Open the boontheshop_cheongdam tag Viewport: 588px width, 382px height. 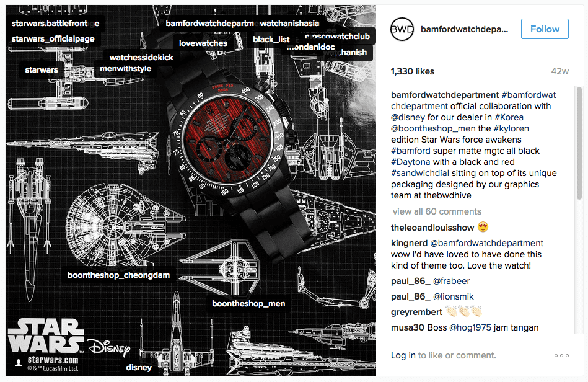pos(118,275)
